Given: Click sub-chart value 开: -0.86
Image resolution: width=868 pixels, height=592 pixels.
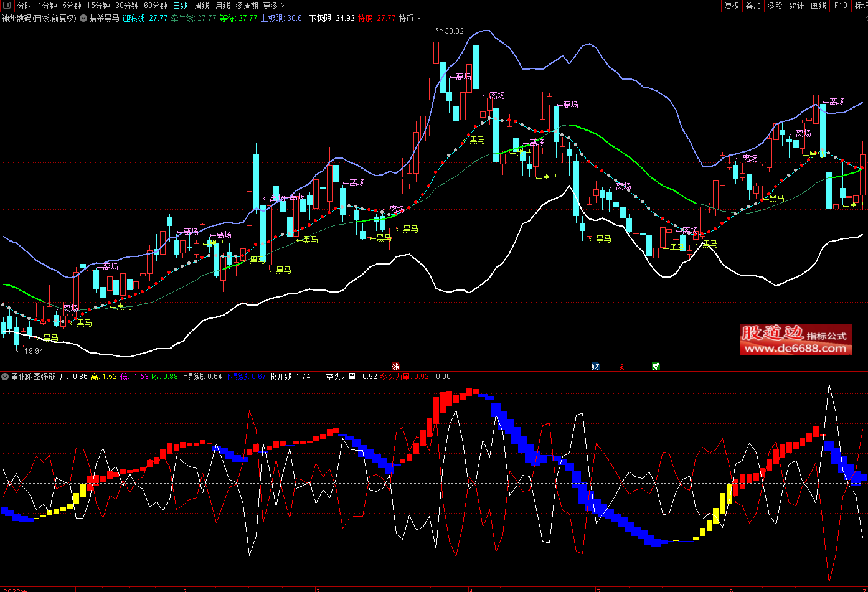Looking at the screenshot, I should point(73,377).
